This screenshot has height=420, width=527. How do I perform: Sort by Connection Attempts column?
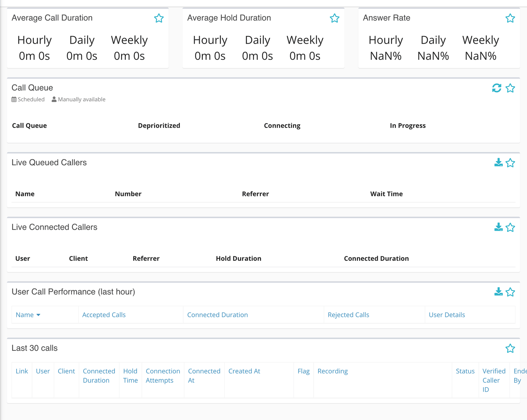coord(163,376)
